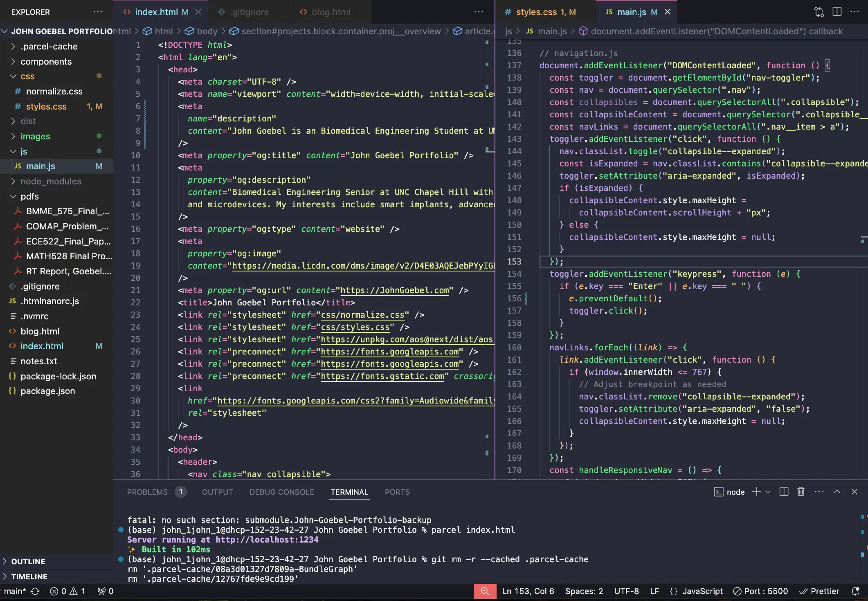The image size is (868, 601).
Task: Open the DEBUG CONSOLE panel tab
Action: [x=282, y=492]
